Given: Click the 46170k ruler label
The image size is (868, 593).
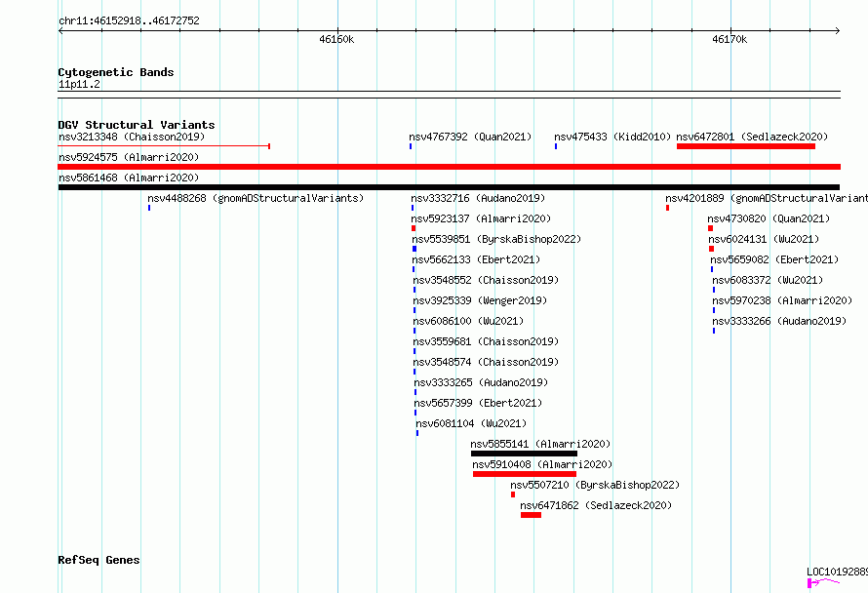Looking at the screenshot, I should coord(730,39).
